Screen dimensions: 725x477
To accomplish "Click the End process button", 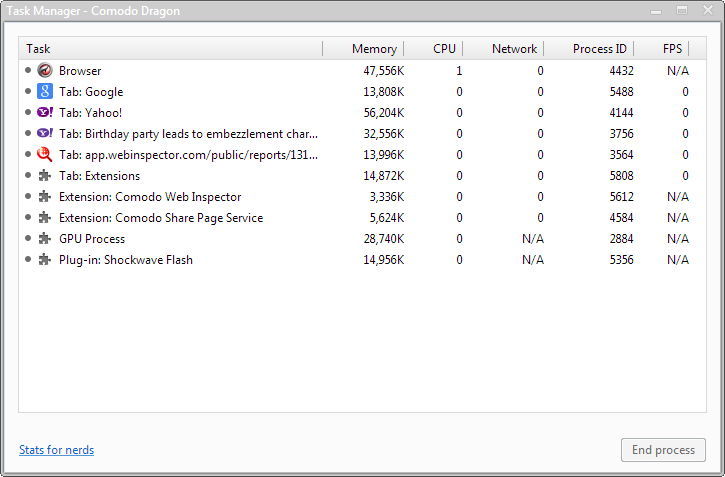I will 663,450.
